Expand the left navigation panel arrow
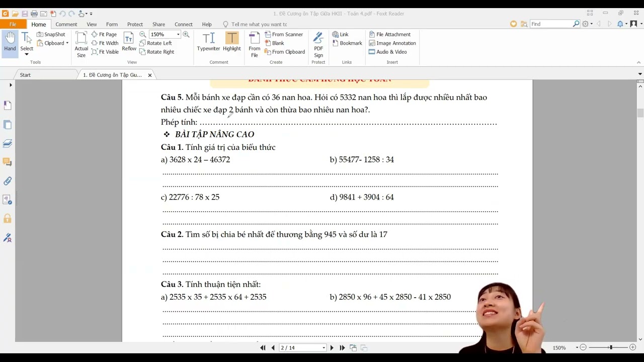This screenshot has height=362, width=644. (11, 85)
